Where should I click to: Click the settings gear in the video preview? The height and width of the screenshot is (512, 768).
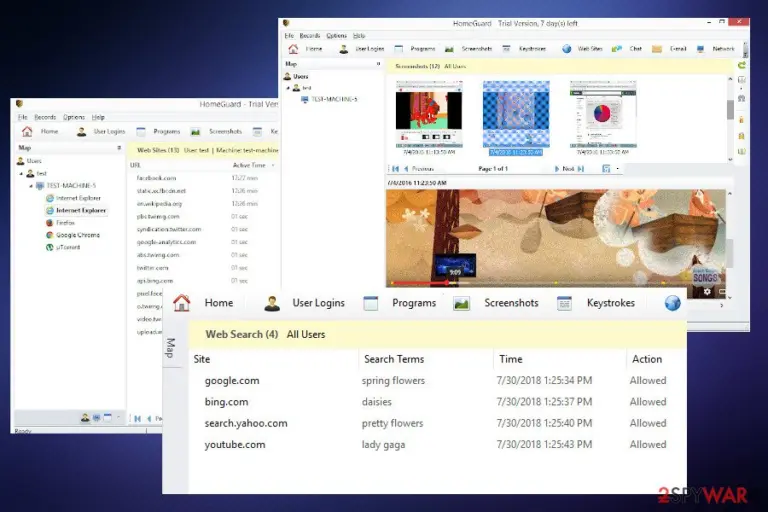pyautogui.click(x=707, y=292)
